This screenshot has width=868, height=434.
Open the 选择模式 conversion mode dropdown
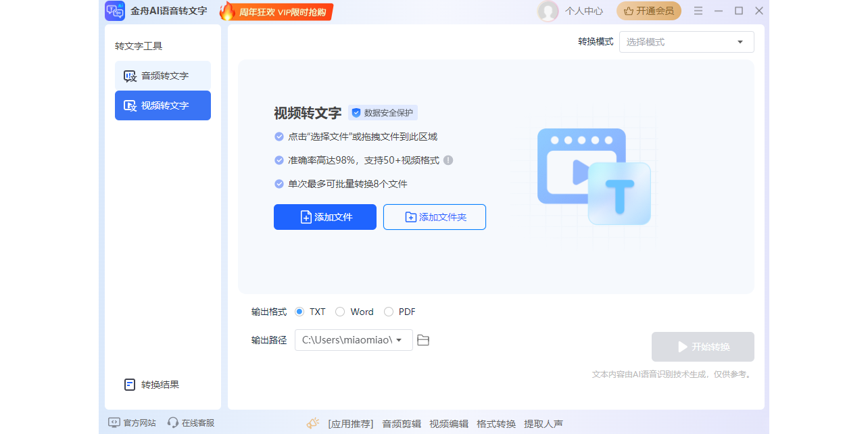(686, 41)
